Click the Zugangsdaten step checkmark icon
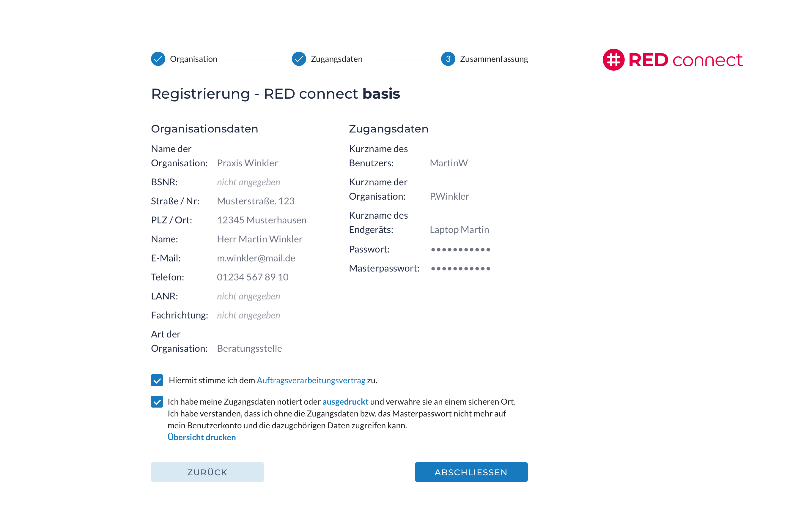This screenshot has height=505, width=812. (x=299, y=59)
